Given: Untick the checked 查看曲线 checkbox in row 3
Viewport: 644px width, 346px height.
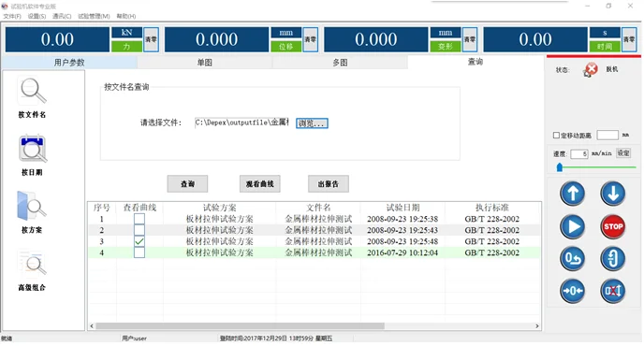Looking at the screenshot, I should tap(139, 241).
